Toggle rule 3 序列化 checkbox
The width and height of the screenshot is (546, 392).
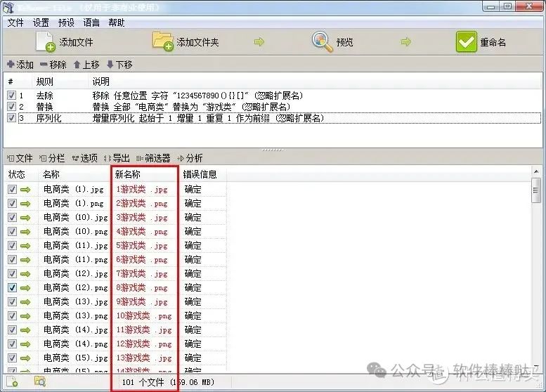(12, 117)
